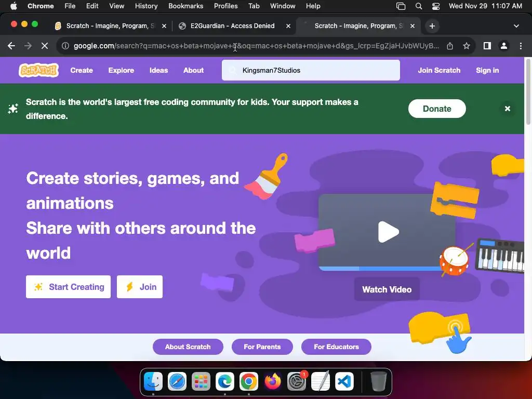The image size is (532, 399).
Task: Bookmark this page with star icon
Action: (467, 46)
